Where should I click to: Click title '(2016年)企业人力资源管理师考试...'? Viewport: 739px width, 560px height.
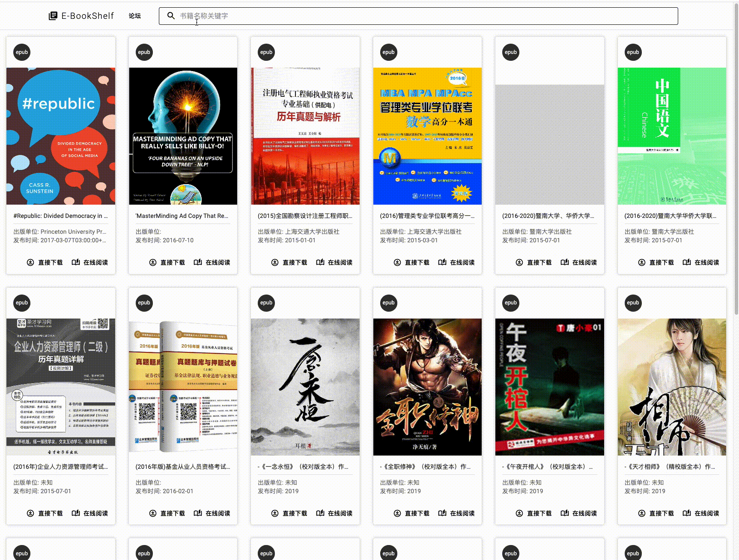click(61, 467)
